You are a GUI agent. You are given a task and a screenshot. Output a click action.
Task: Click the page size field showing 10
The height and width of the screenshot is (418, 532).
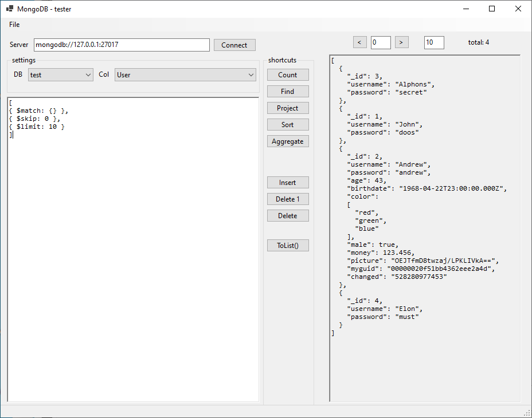(x=434, y=42)
